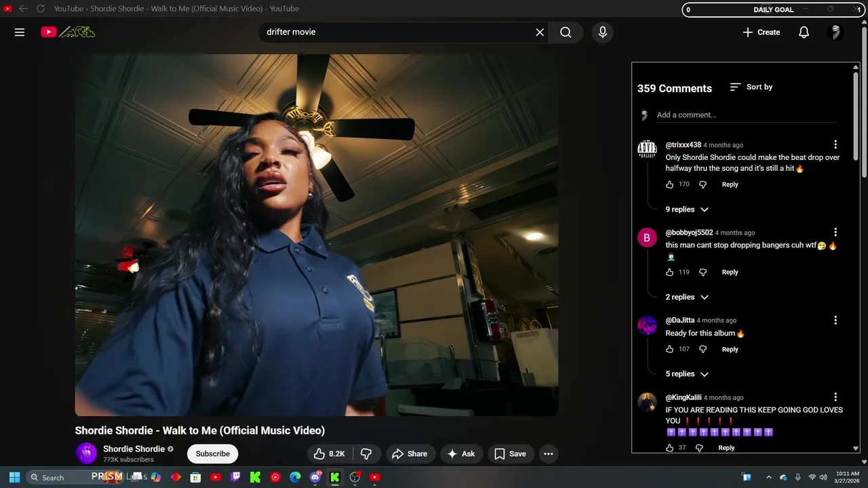Like the video with 8.2K thumbs up
Screen dimensions: 868x488
tap(330, 454)
